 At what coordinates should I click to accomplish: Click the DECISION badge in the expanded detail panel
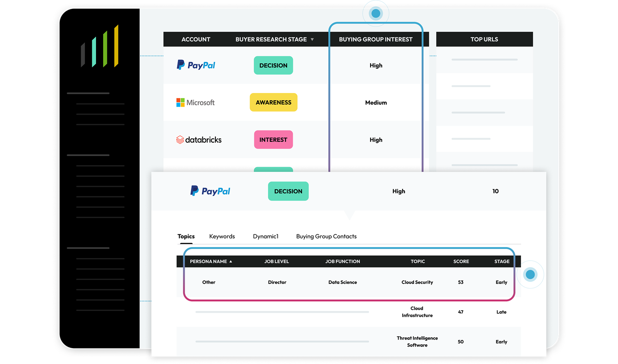288,191
